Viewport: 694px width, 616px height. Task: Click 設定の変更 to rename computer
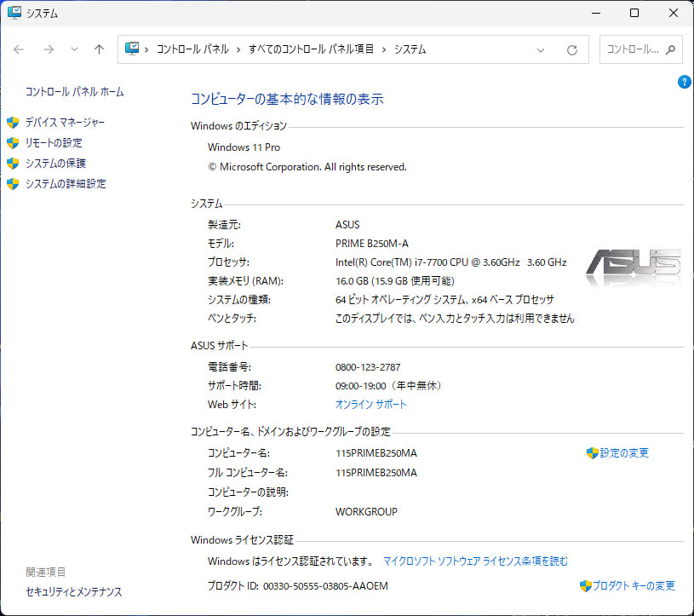click(x=624, y=453)
